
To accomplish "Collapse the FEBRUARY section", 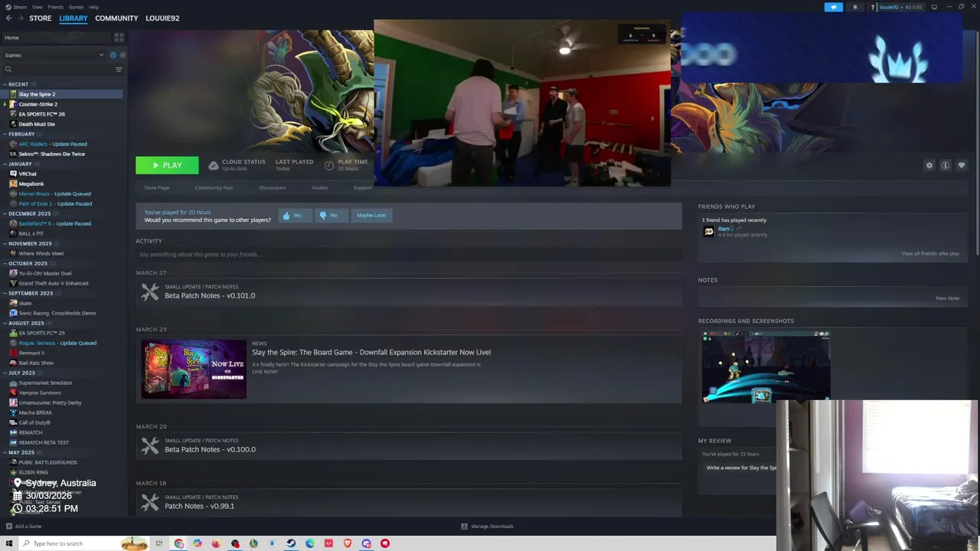I will (5, 134).
